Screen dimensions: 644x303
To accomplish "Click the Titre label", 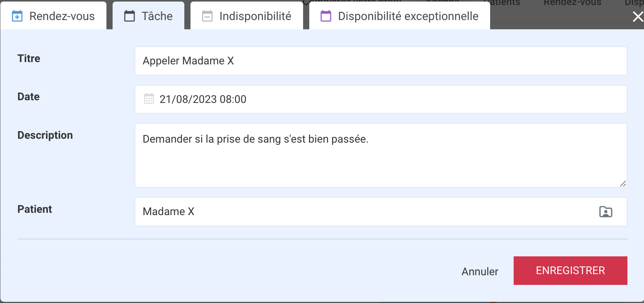I will point(29,58).
